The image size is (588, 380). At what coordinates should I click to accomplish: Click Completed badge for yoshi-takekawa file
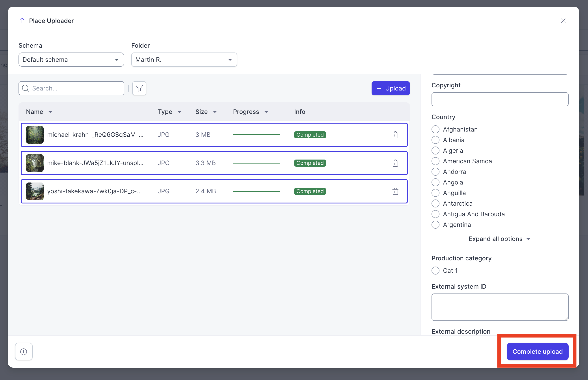(x=310, y=191)
